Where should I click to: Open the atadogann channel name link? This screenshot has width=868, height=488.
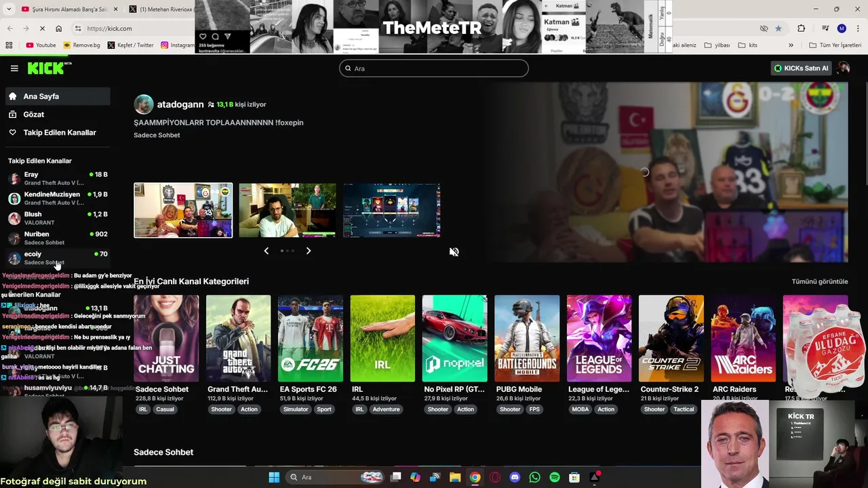[180, 104]
